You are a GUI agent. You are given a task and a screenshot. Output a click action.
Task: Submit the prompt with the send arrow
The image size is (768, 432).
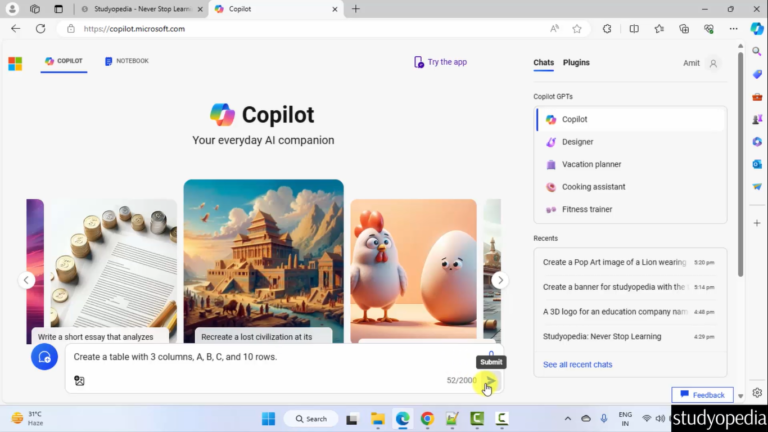coord(490,381)
